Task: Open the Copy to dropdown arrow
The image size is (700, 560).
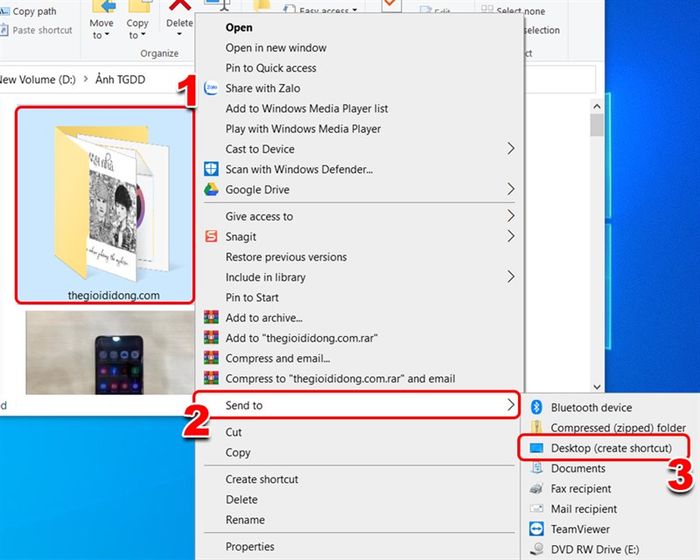Action: (143, 35)
